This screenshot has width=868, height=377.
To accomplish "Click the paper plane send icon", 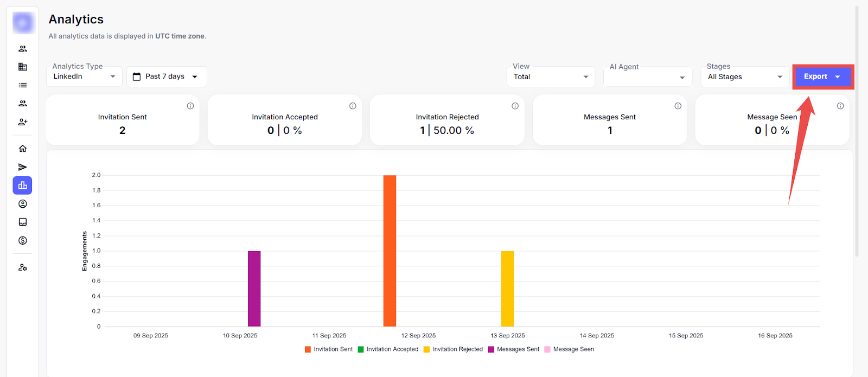I will pyautogui.click(x=23, y=167).
